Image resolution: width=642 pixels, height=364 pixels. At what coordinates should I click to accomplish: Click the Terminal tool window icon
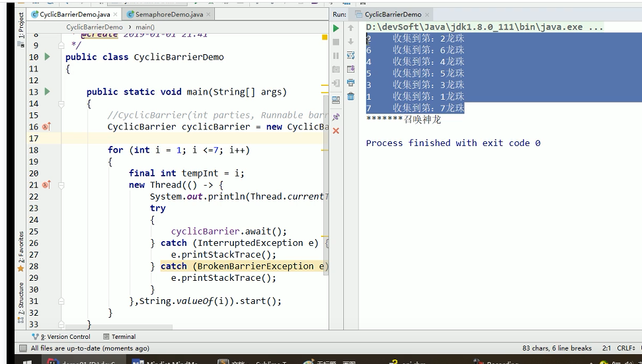(106, 337)
